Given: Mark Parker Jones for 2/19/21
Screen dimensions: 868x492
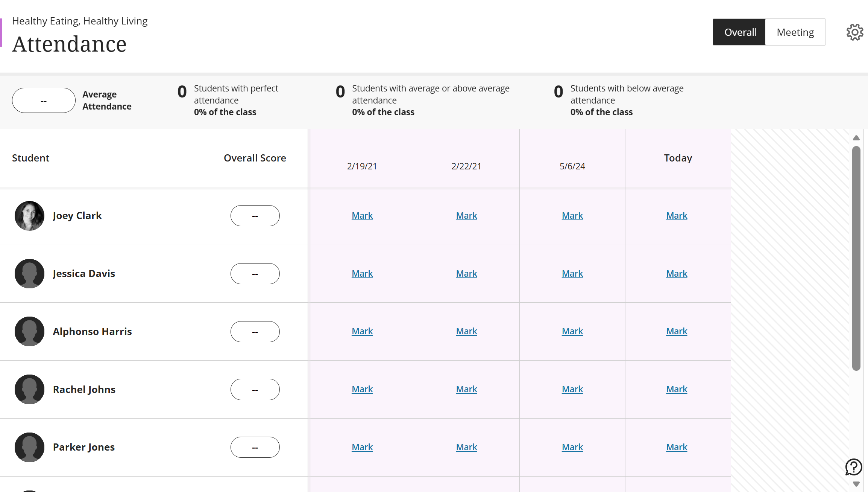Looking at the screenshot, I should (x=362, y=447).
